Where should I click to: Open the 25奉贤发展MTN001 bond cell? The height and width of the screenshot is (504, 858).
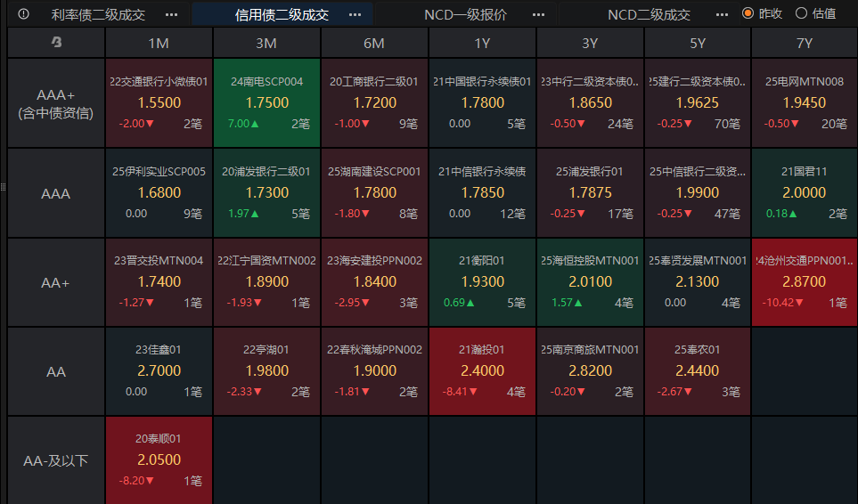pyautogui.click(x=698, y=282)
